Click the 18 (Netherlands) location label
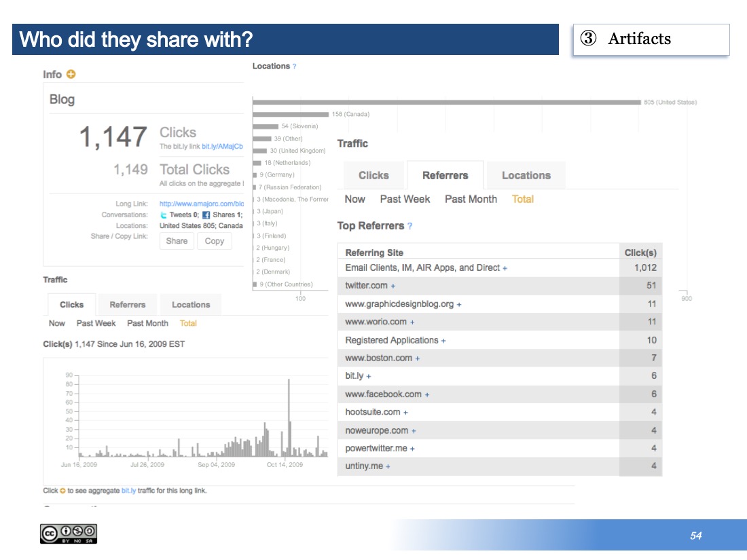The width and height of the screenshot is (747, 560). pos(287,163)
